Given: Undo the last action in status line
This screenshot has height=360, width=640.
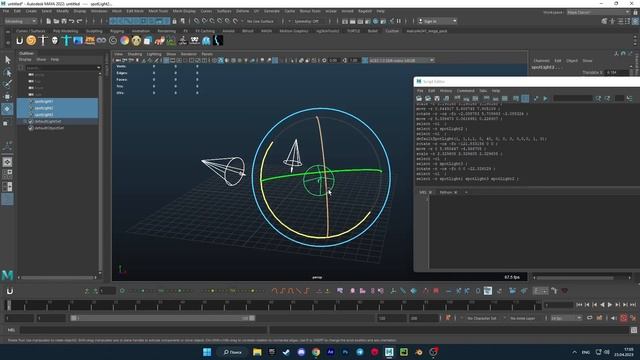Looking at the screenshot, I should [71, 21].
